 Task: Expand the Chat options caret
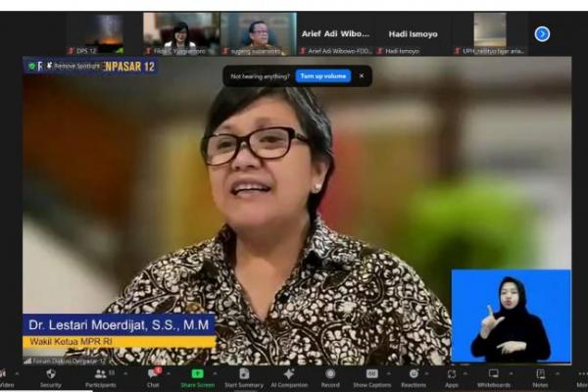pyautogui.click(x=168, y=373)
